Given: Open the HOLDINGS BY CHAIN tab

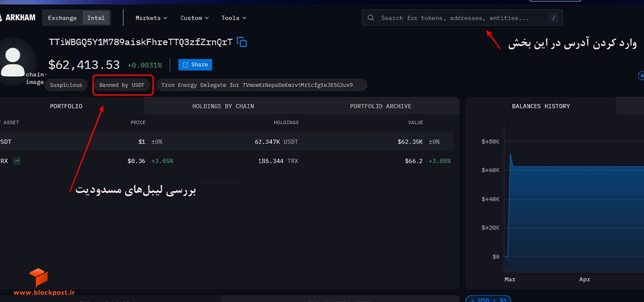Looking at the screenshot, I should point(223,106).
